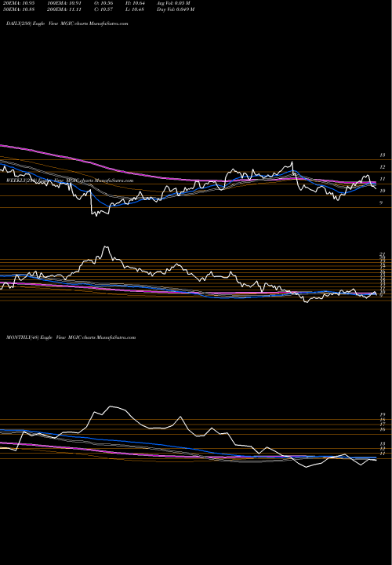Click the 9 price label on daily chart
392x565 pixels.
[381, 202]
